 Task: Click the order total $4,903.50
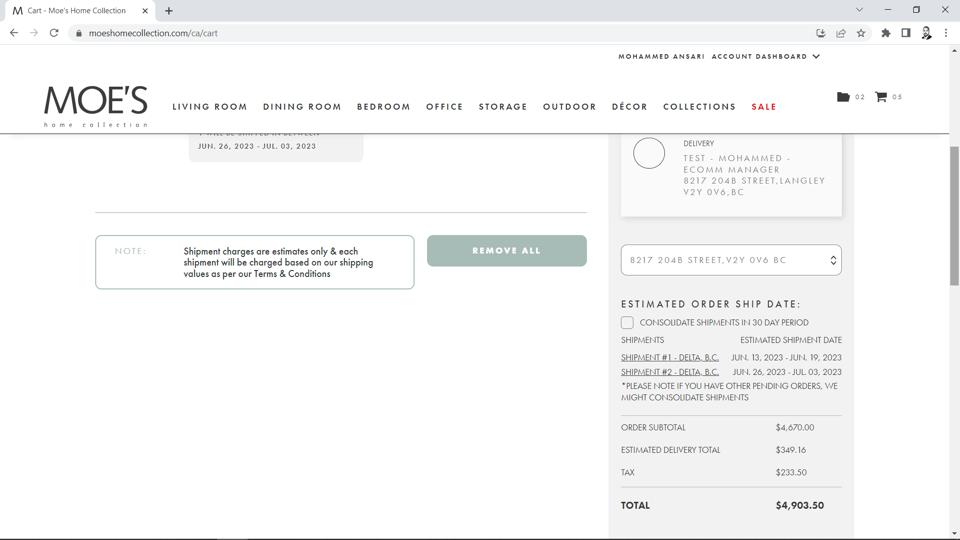pos(800,505)
